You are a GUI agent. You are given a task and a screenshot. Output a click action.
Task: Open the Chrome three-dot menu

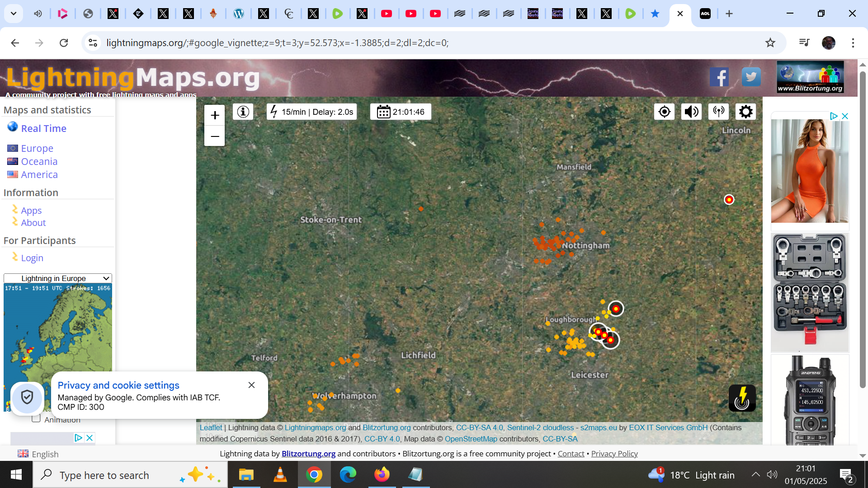click(853, 43)
